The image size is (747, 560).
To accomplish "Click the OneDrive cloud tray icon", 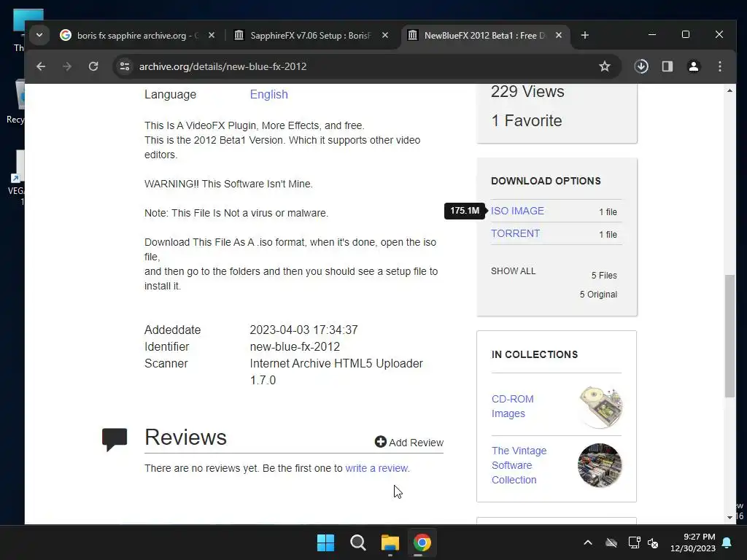I will (x=611, y=542).
